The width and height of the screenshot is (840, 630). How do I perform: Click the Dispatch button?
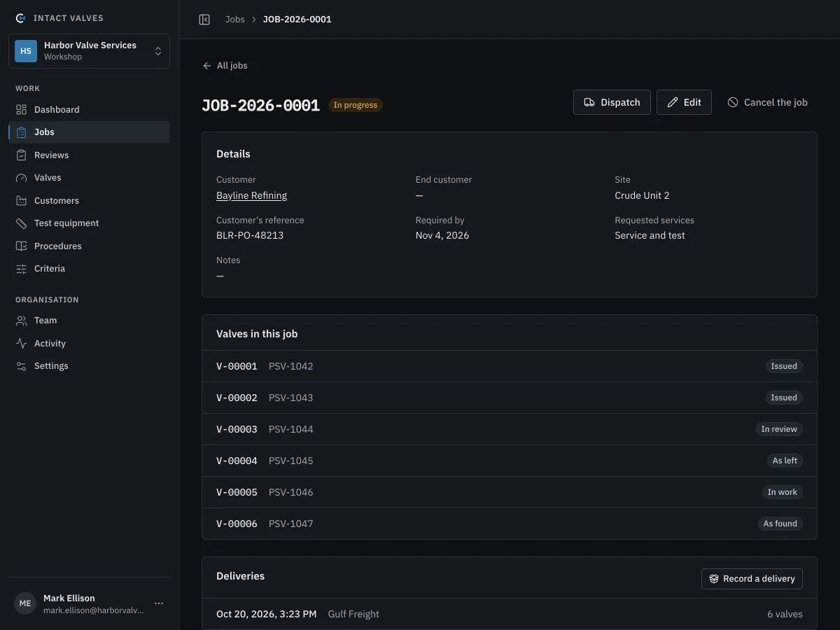tap(612, 102)
